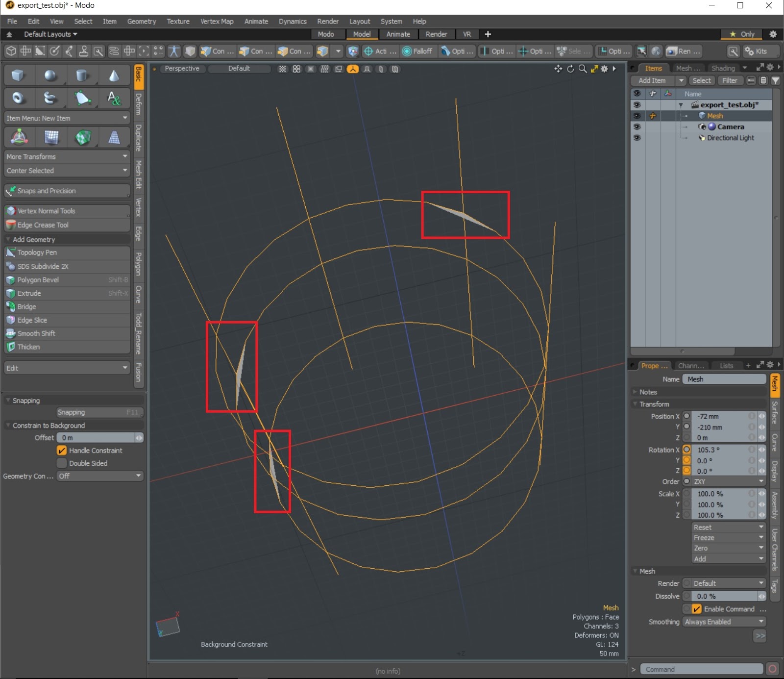Image resolution: width=784 pixels, height=679 pixels.
Task: Select the cylinder primitive tool icon
Action: (x=82, y=75)
